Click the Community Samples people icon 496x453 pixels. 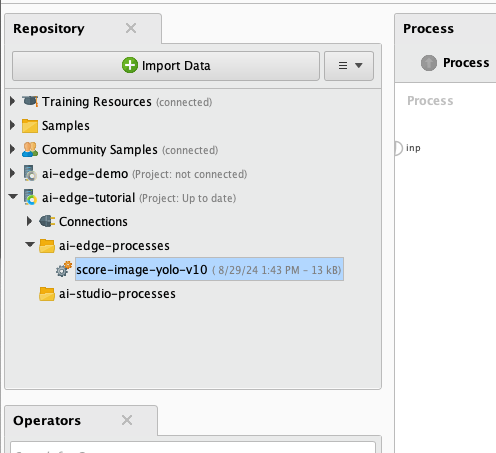coord(30,150)
